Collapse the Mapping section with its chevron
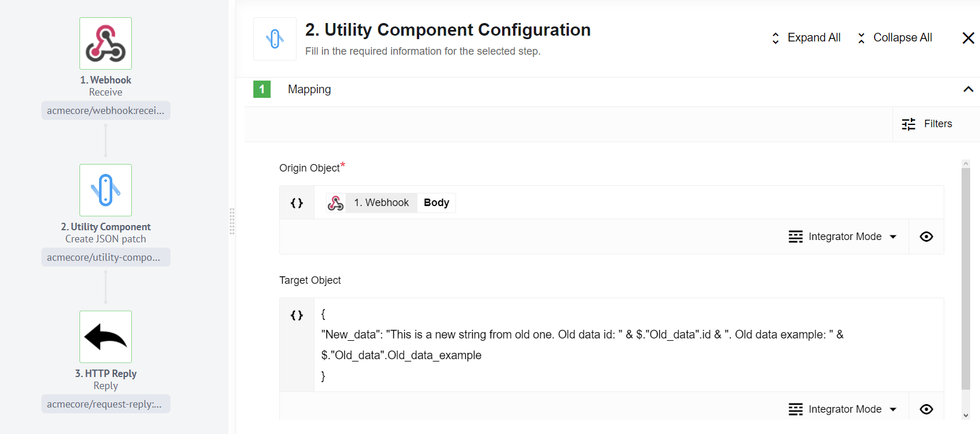This screenshot has height=434, width=980. coord(968,89)
